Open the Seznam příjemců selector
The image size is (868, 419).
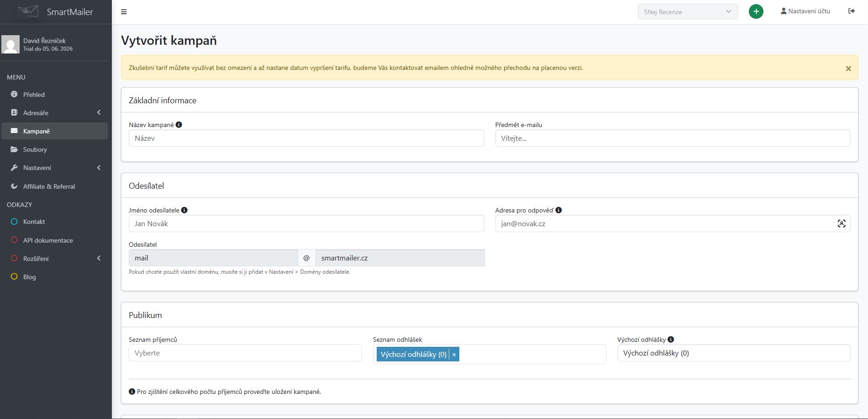(245, 353)
